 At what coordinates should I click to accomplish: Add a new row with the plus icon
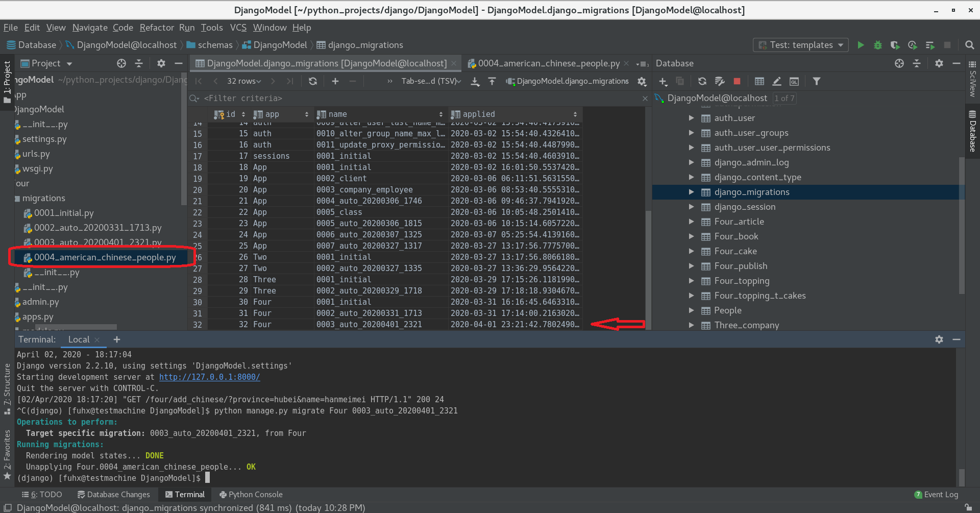pyautogui.click(x=335, y=81)
